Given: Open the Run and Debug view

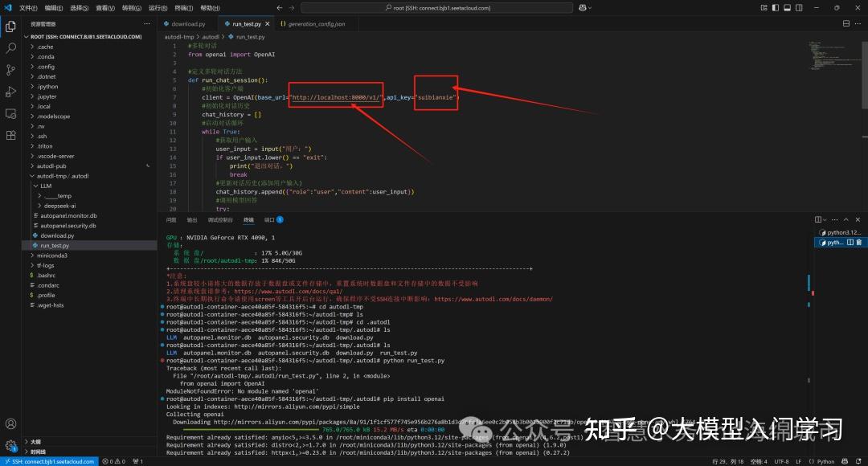Looking at the screenshot, I should tap(10, 92).
